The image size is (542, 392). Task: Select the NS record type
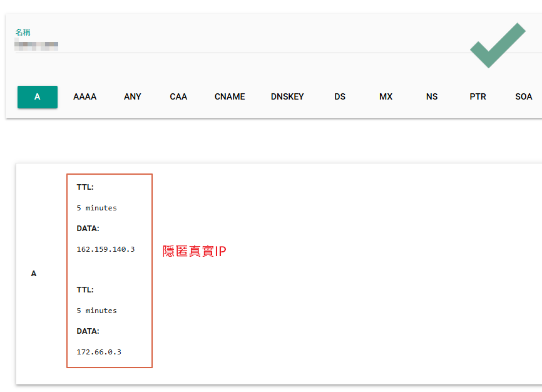432,97
